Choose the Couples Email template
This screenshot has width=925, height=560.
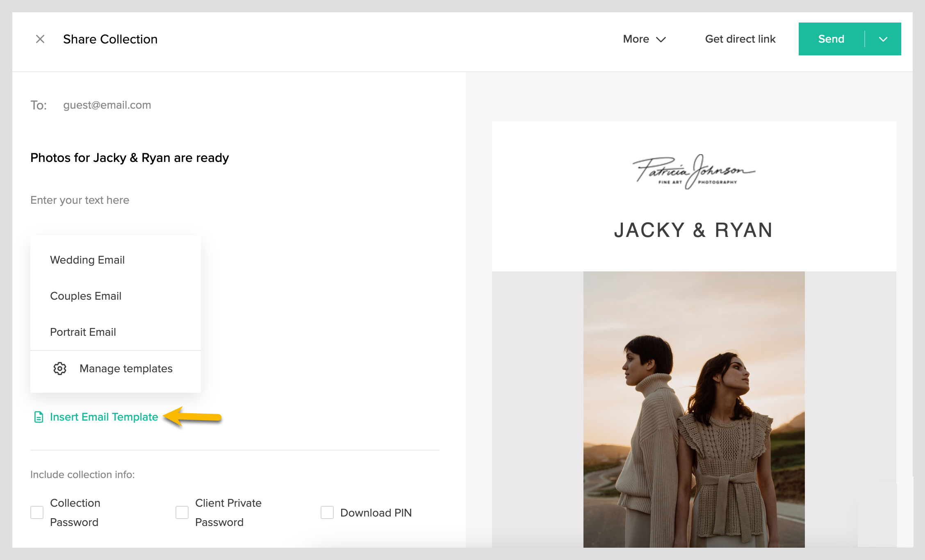[x=86, y=296]
